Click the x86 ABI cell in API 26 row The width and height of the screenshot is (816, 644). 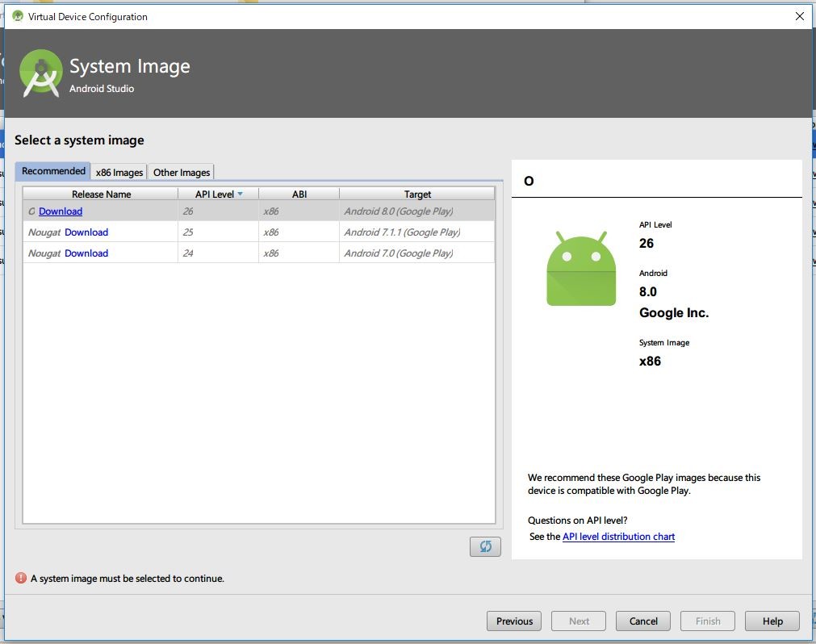pos(299,211)
